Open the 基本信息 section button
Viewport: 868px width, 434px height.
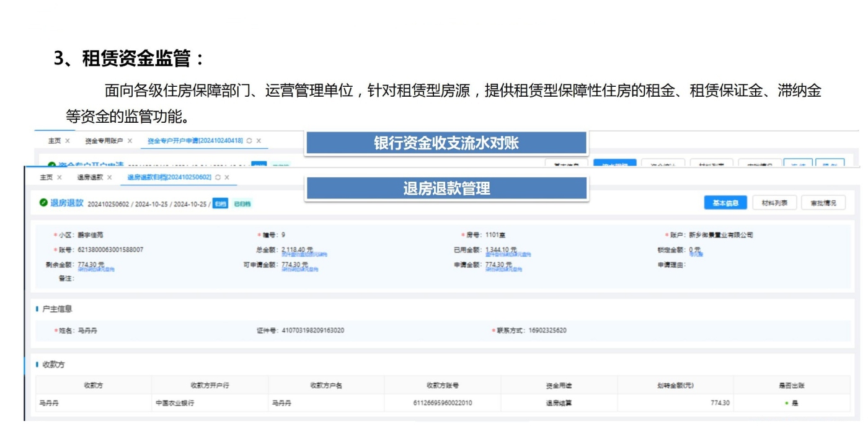click(725, 203)
